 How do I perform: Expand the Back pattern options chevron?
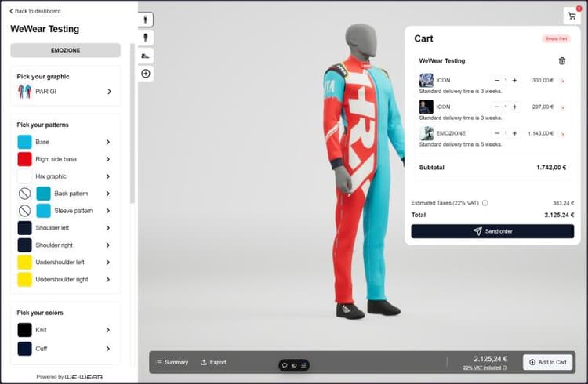108,194
